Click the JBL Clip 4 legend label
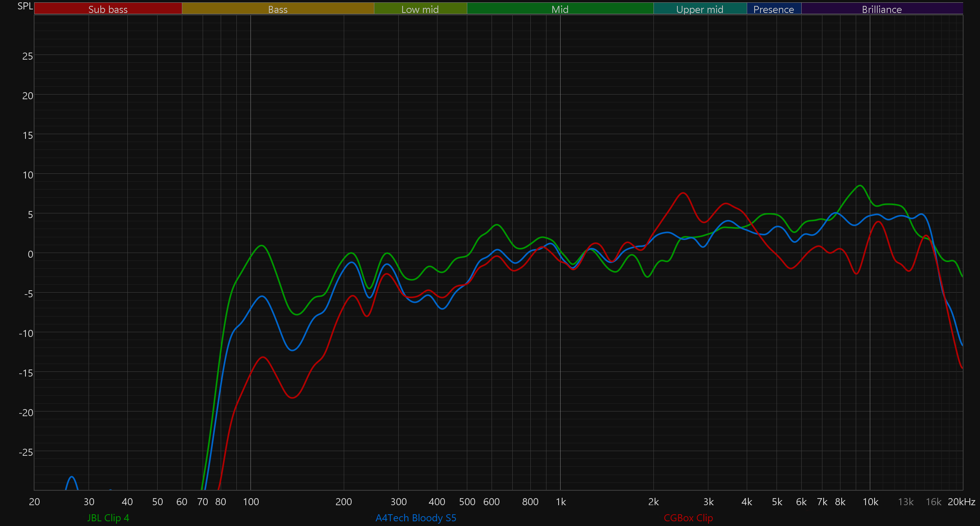Screen dimensions: 980x526 108,518
